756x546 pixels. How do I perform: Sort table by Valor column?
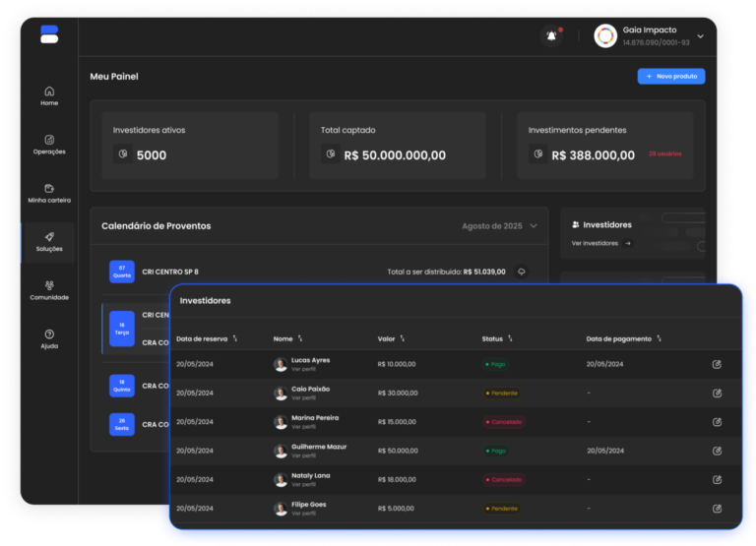point(402,339)
